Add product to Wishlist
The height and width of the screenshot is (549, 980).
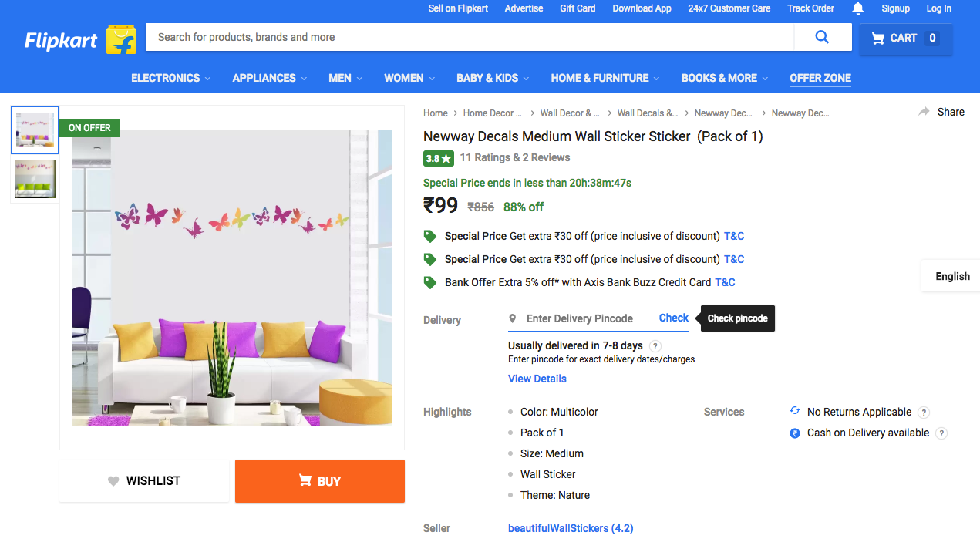point(144,481)
